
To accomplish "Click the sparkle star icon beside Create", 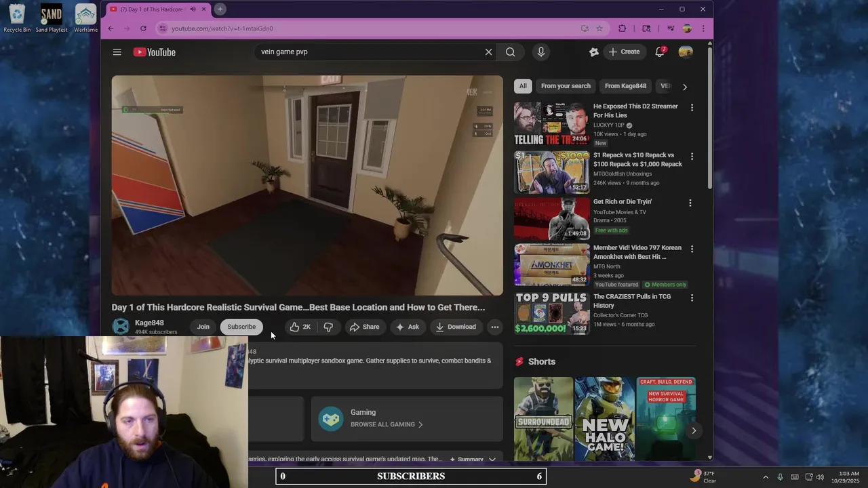I will 594,52.
